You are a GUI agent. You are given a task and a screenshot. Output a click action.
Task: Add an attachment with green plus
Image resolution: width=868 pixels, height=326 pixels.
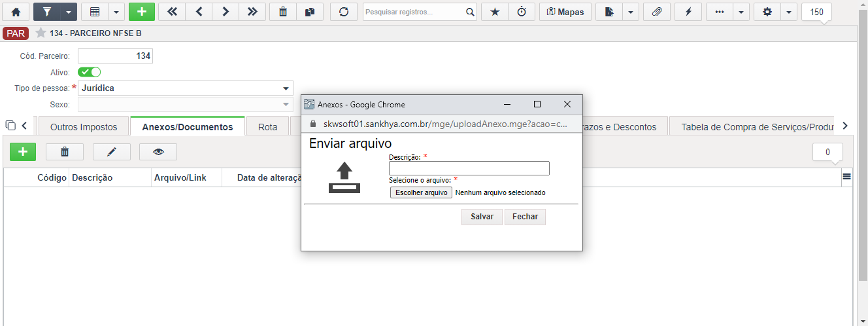23,152
